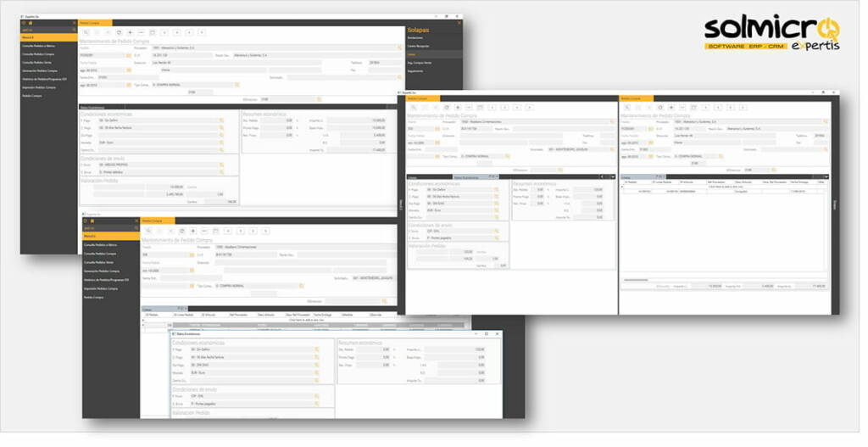868x447 pixels.
Task: Click refresh icon in bottom-left window's toolbar
Action: pyautogui.click(x=181, y=231)
